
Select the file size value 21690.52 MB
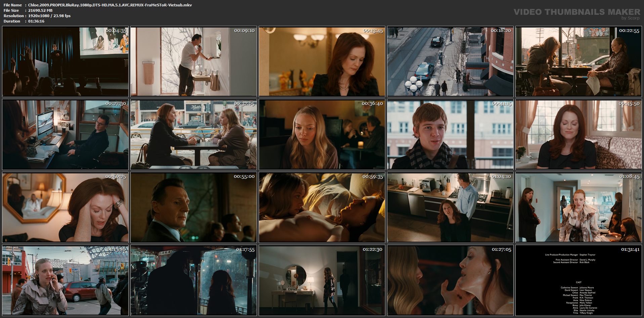[x=40, y=10]
